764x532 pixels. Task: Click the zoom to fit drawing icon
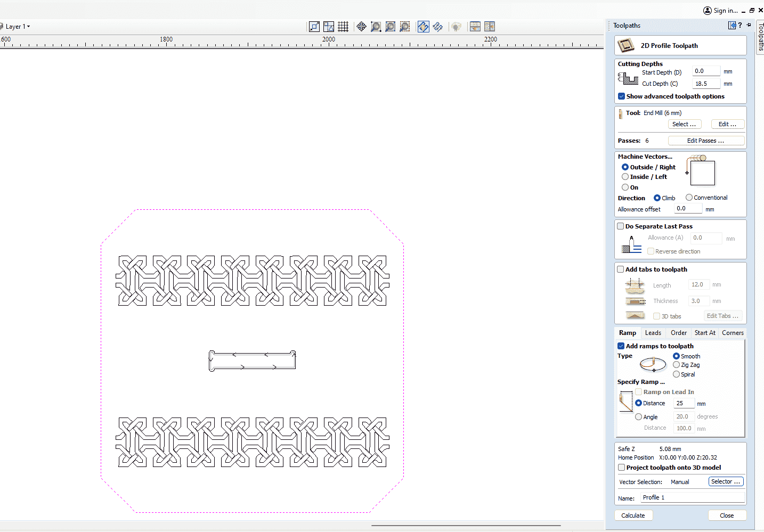(x=391, y=27)
